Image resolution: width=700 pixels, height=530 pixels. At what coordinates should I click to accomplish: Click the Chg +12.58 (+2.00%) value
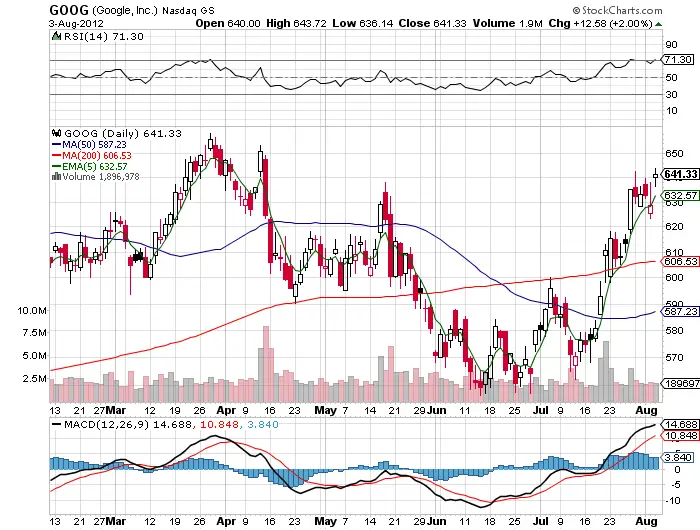click(600, 23)
